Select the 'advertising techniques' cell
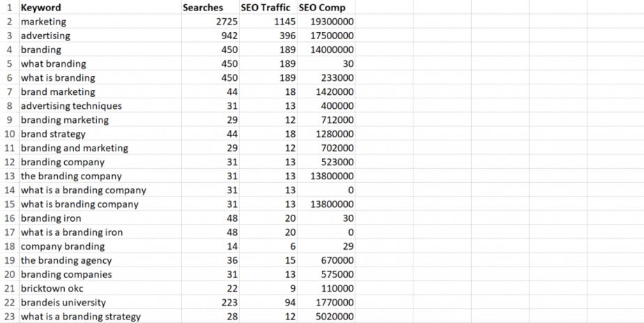Viewport: 644px width, 323px height. pos(71,106)
